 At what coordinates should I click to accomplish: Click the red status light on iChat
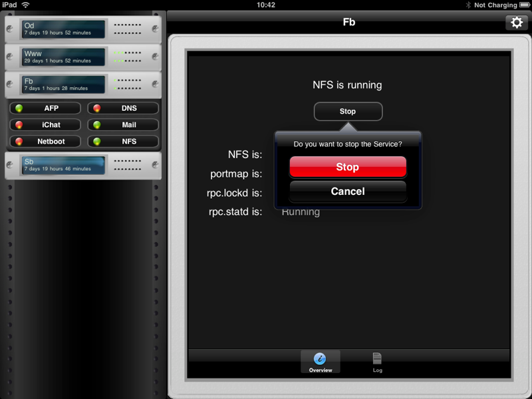(19, 125)
